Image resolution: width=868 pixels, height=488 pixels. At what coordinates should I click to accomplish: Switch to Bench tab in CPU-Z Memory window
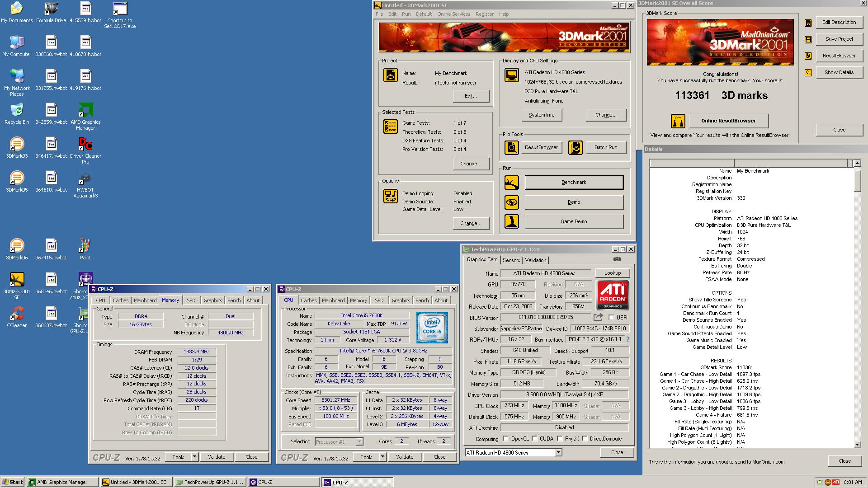click(234, 300)
